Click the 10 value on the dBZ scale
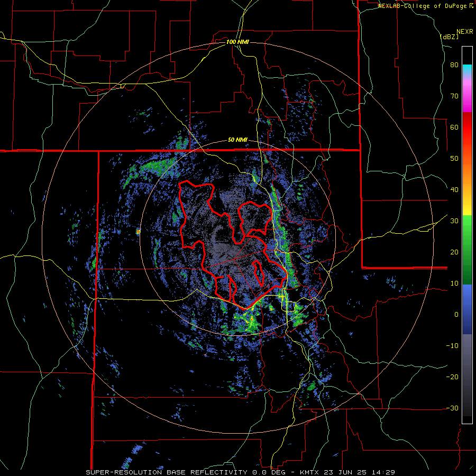 coord(454,283)
